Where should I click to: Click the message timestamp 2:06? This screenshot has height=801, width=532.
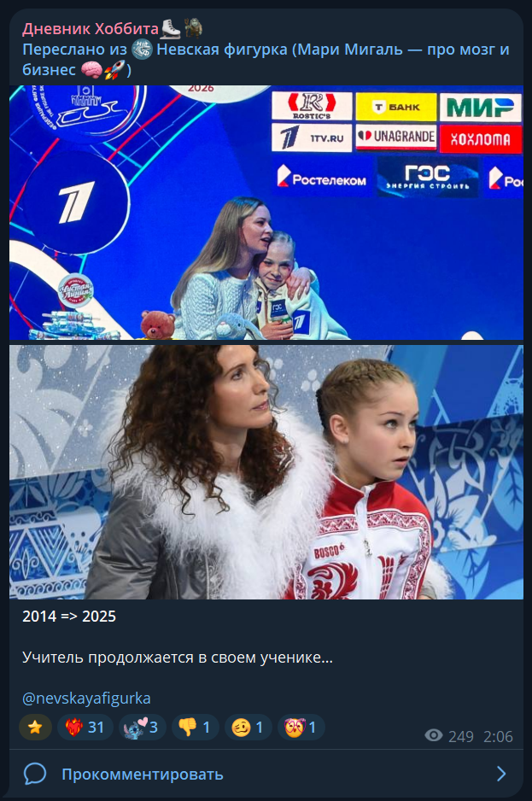498,736
